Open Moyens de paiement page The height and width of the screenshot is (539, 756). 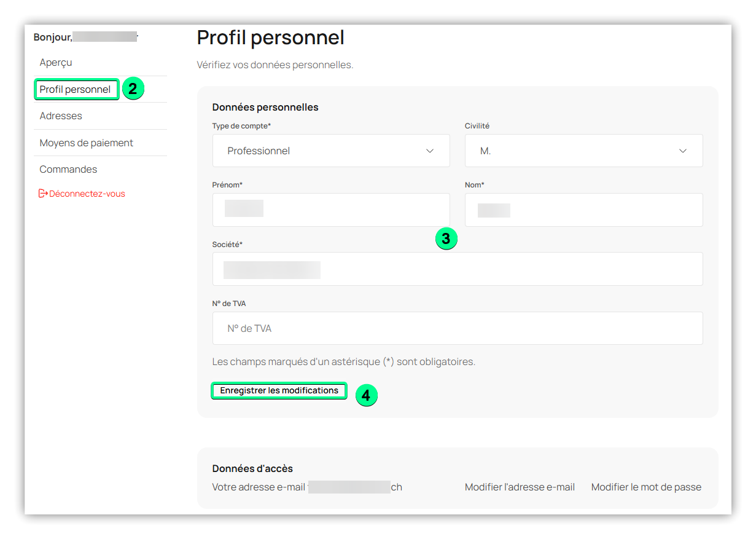[x=87, y=143]
